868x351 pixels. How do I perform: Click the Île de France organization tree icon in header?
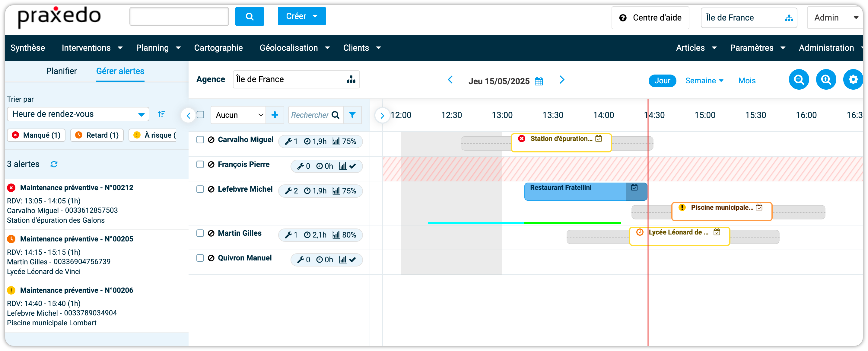(x=789, y=18)
